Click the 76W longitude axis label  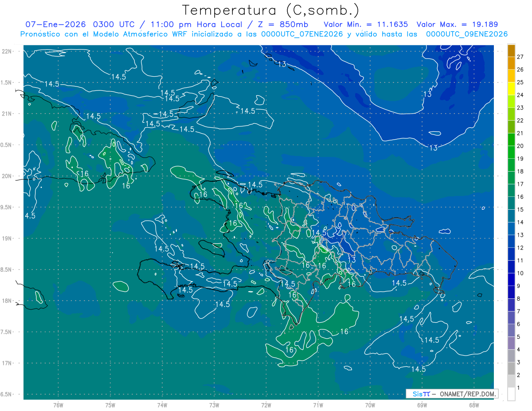(x=58, y=405)
